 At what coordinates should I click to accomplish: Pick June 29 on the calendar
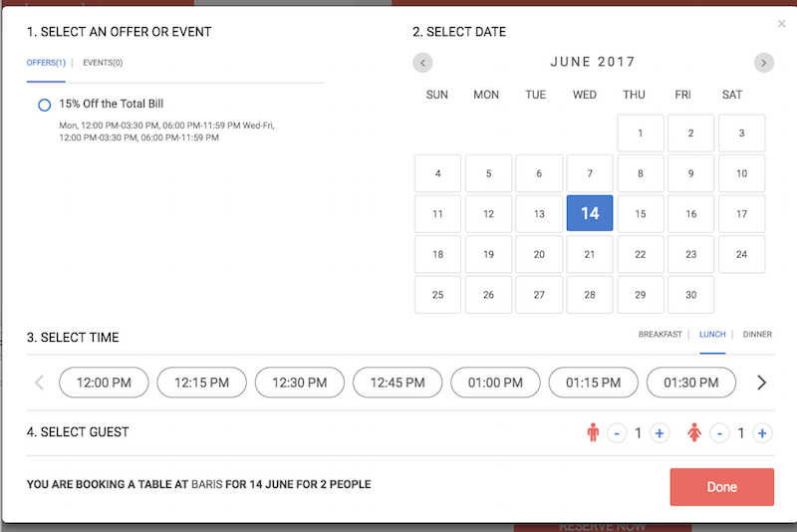point(641,295)
